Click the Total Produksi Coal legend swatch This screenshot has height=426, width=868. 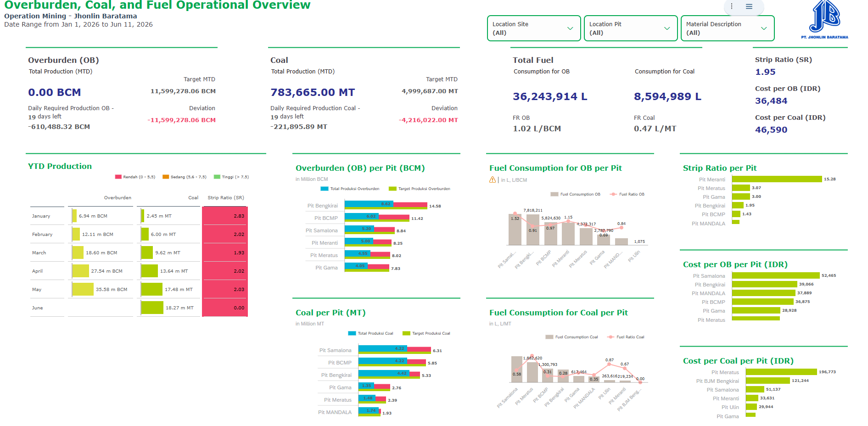[x=352, y=333]
